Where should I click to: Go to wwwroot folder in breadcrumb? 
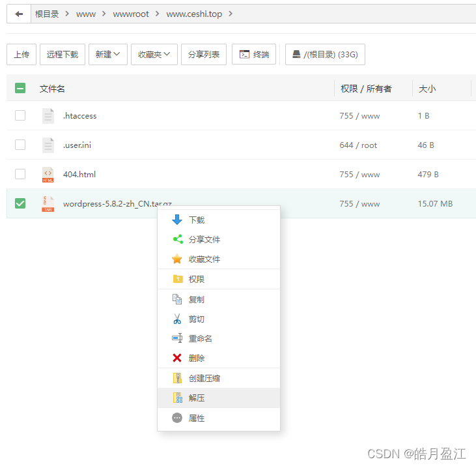click(x=131, y=14)
